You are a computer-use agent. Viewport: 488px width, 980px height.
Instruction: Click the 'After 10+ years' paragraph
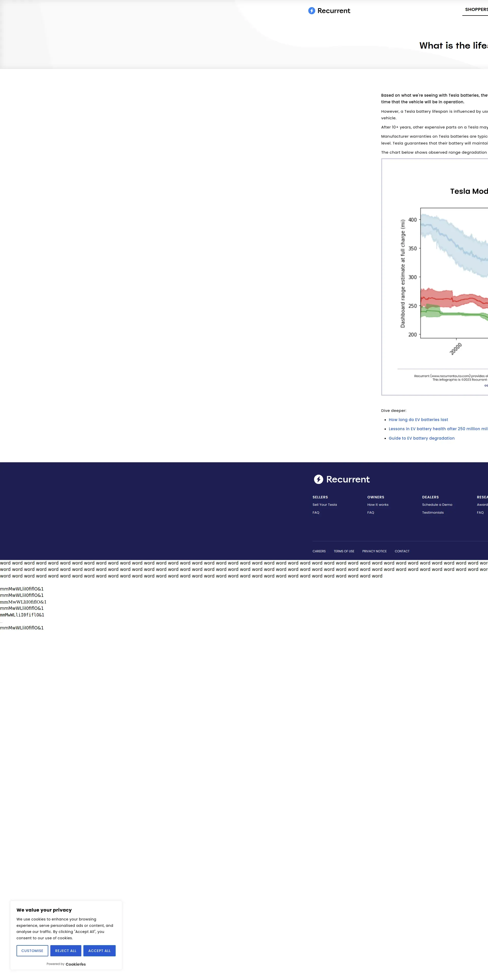pyautogui.click(x=434, y=127)
